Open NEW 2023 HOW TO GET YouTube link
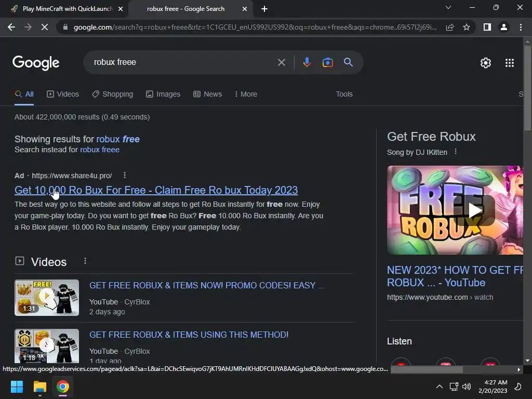Viewport: 532px width, 399px height. point(455,276)
